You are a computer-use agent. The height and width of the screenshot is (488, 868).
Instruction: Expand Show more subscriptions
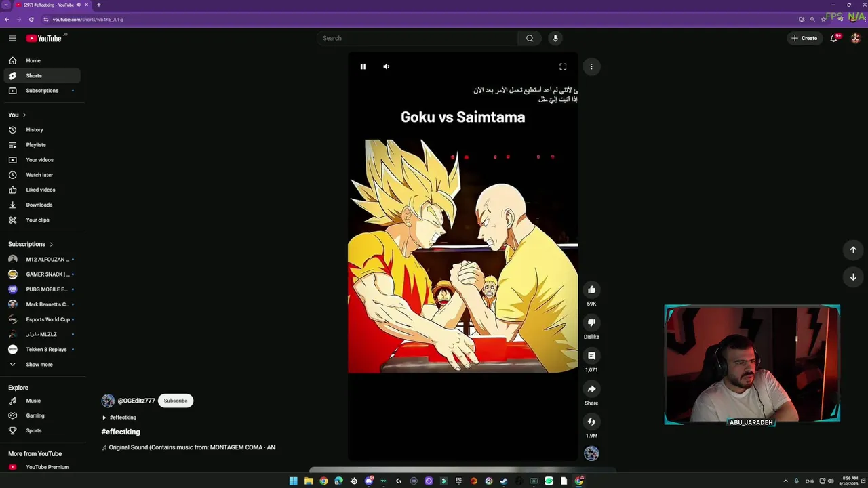(42, 365)
